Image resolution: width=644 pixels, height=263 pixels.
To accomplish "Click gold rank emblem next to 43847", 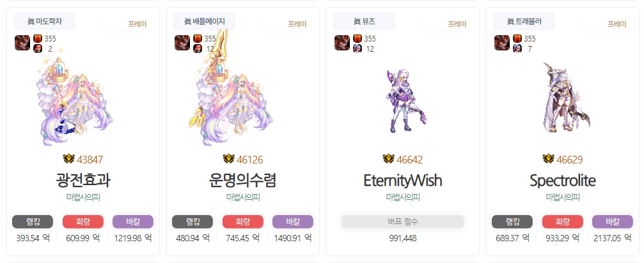I will point(68,159).
